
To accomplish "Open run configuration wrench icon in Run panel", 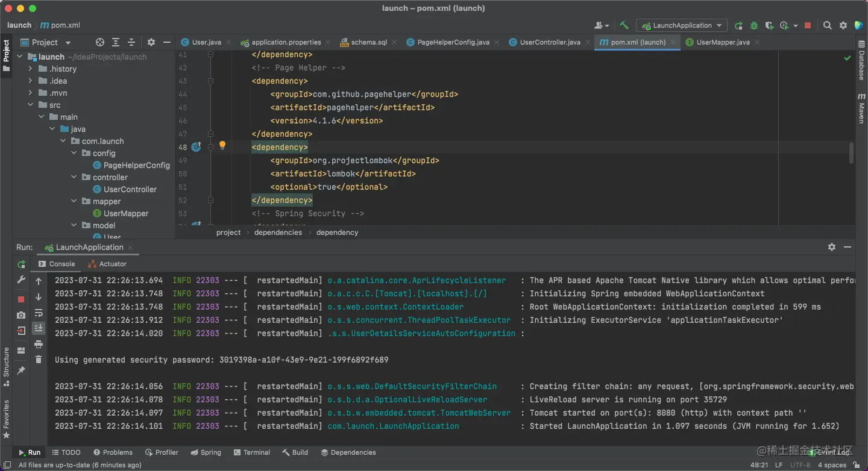I will point(21,280).
